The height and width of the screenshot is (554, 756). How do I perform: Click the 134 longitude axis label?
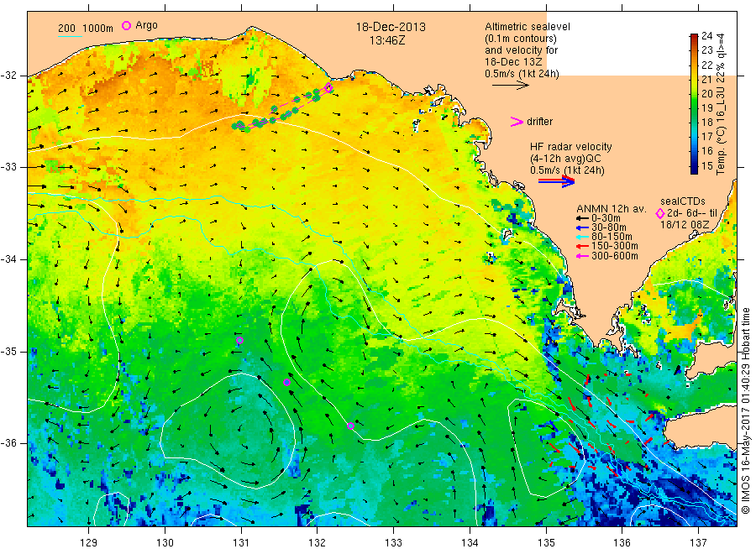(470, 543)
